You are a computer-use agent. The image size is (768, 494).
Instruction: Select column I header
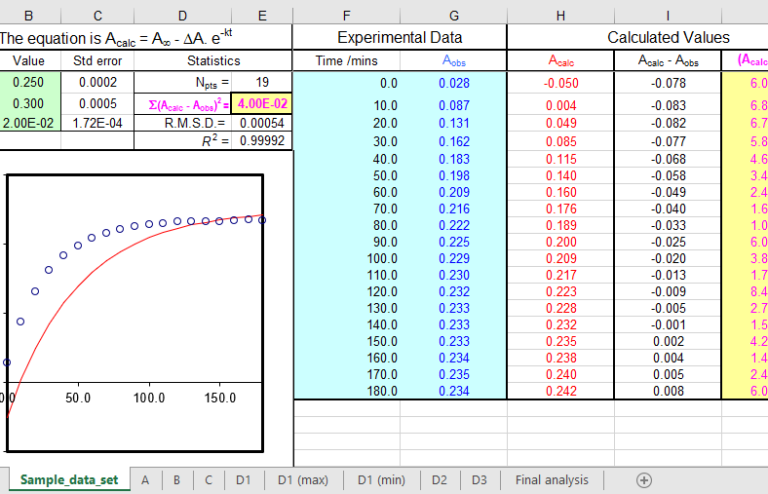pyautogui.click(x=668, y=16)
